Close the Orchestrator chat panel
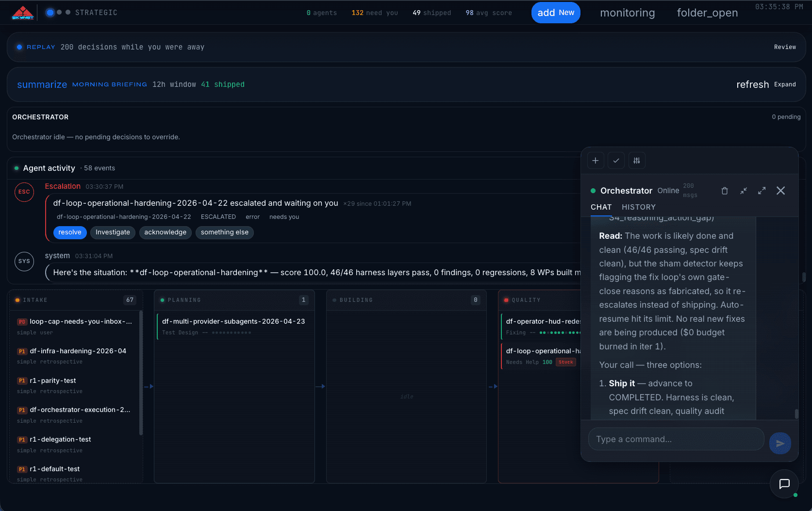This screenshot has height=511, width=812. [780, 191]
